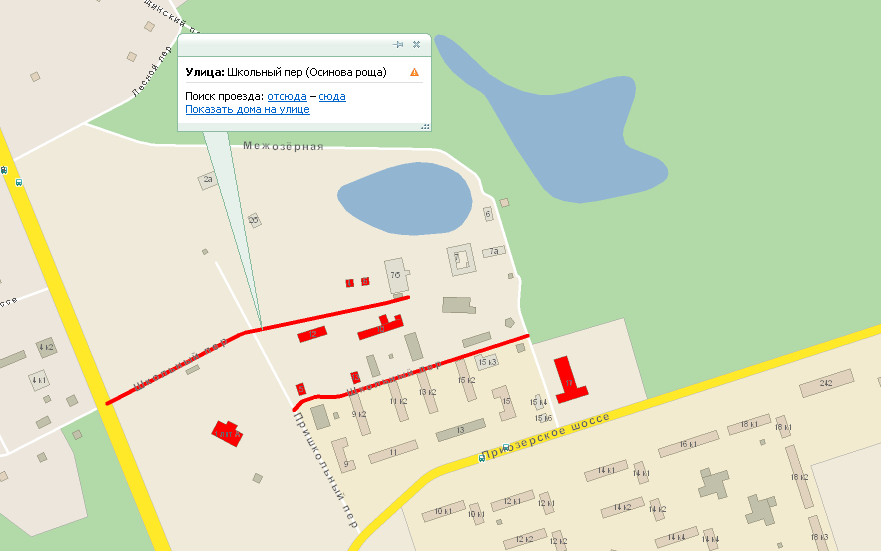The width and height of the screenshot is (881, 551).
Task: Click building 242 near Приозерское шоссе
Action: tap(825, 383)
